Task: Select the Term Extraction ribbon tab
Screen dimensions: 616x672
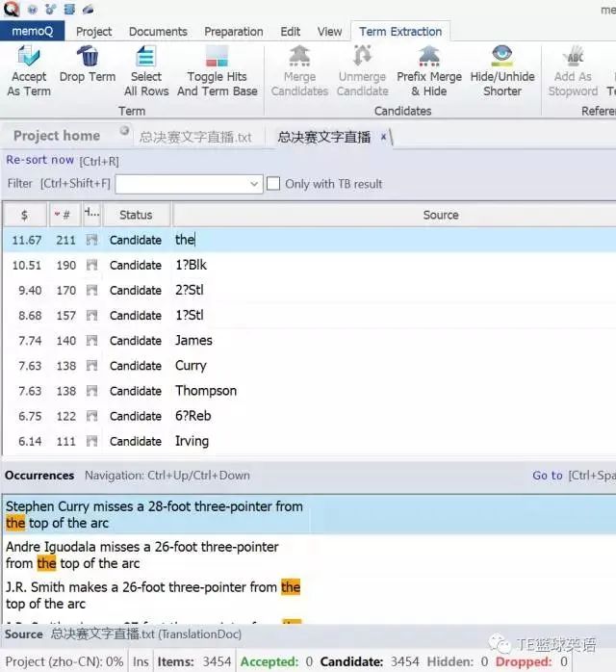Action: click(x=400, y=32)
